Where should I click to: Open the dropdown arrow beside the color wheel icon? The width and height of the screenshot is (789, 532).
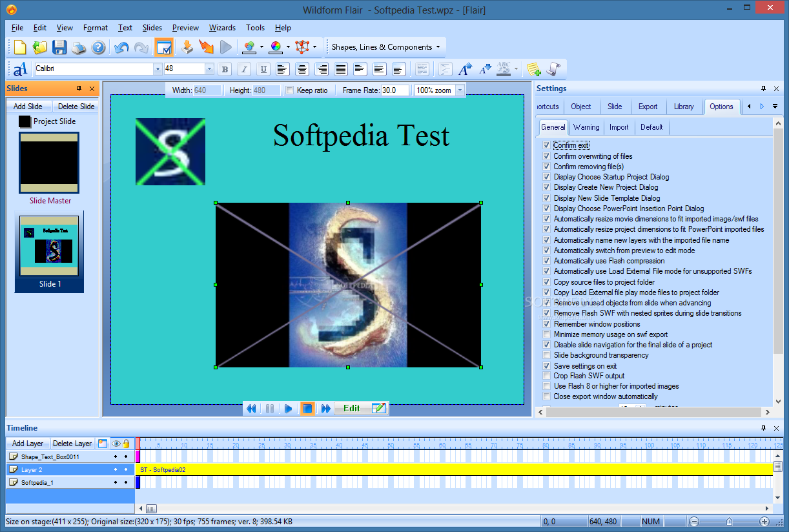click(x=288, y=47)
